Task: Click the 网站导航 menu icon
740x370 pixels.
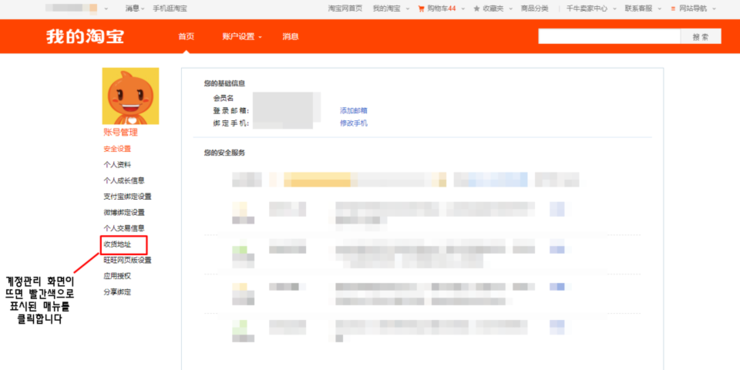Action: click(673, 8)
